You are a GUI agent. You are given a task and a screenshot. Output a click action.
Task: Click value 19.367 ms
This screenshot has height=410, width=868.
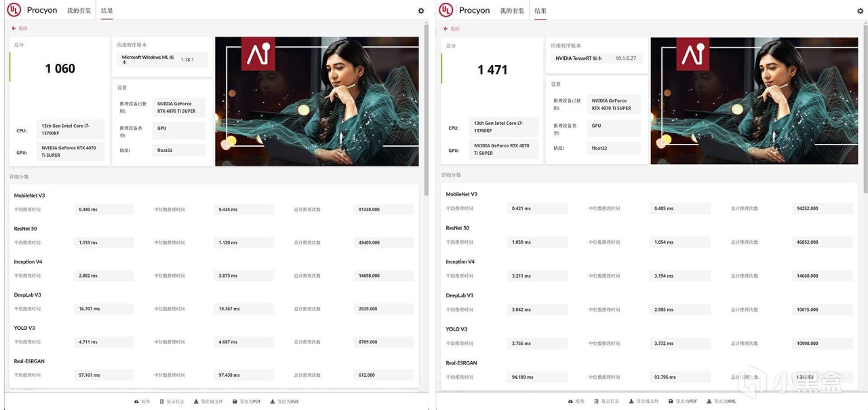coord(244,309)
